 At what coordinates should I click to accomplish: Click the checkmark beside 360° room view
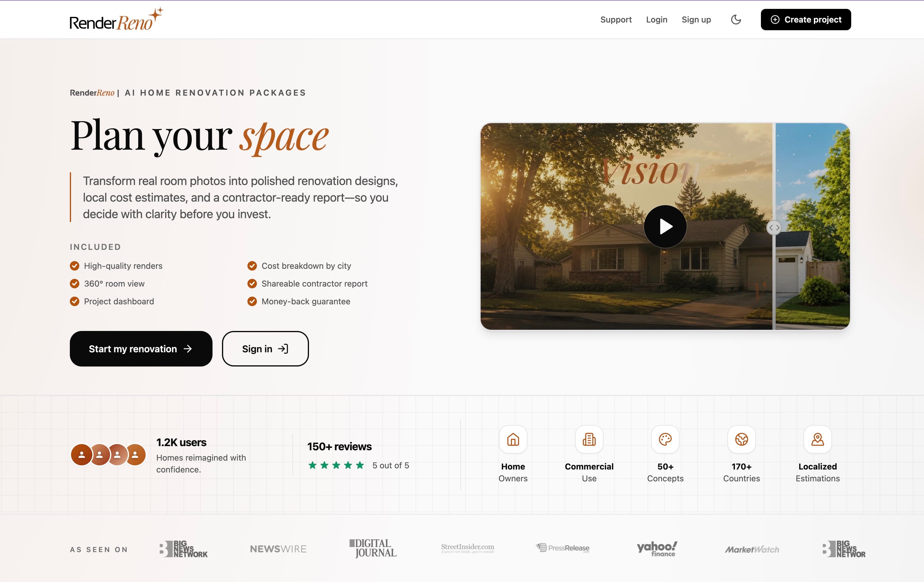[75, 283]
